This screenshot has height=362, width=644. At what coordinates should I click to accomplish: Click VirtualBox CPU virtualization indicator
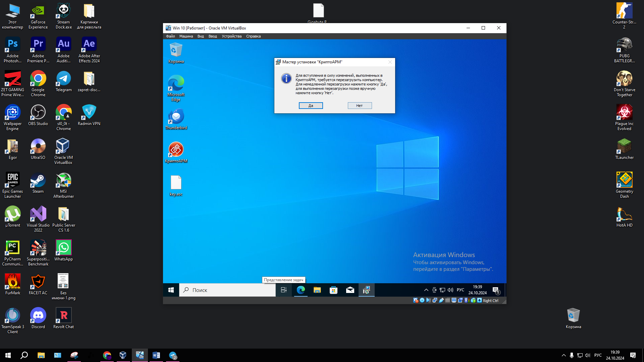click(466, 300)
